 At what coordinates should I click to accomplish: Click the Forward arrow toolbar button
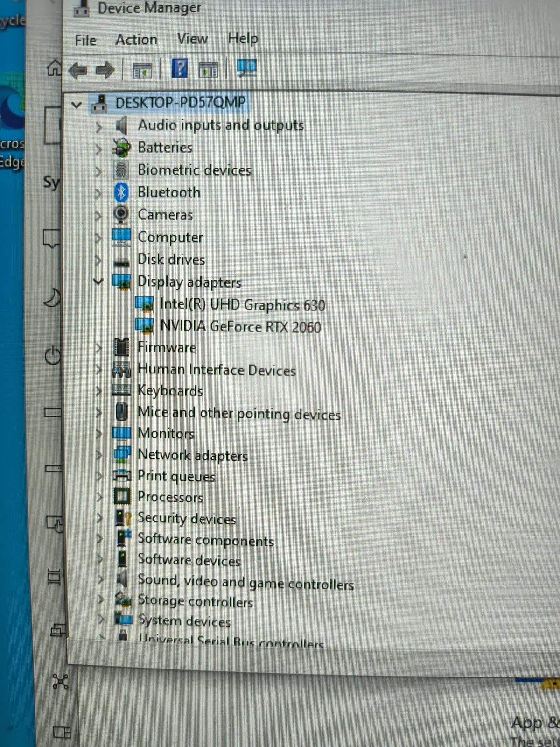pos(105,70)
